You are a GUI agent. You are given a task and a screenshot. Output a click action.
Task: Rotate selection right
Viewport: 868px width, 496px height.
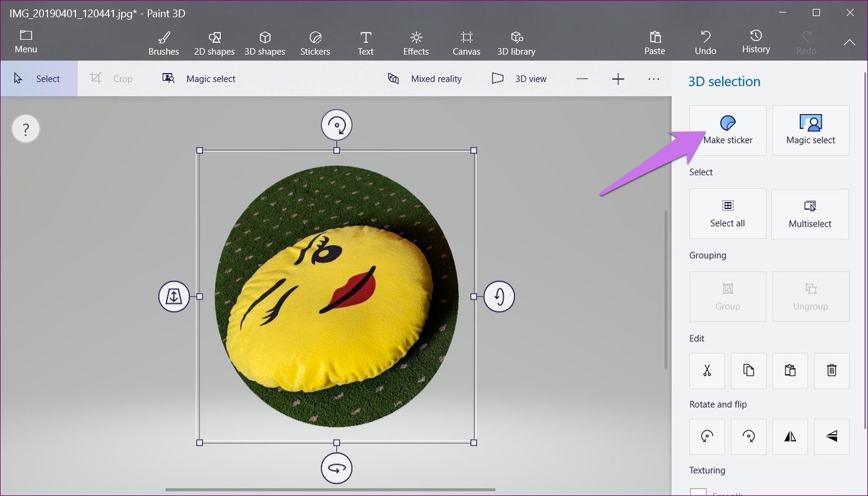click(749, 437)
